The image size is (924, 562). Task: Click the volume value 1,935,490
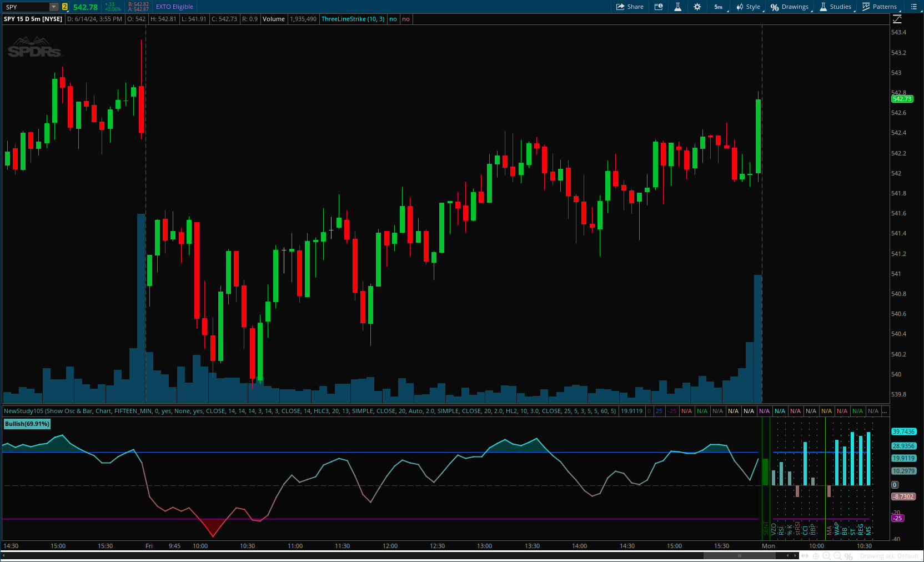tap(303, 19)
